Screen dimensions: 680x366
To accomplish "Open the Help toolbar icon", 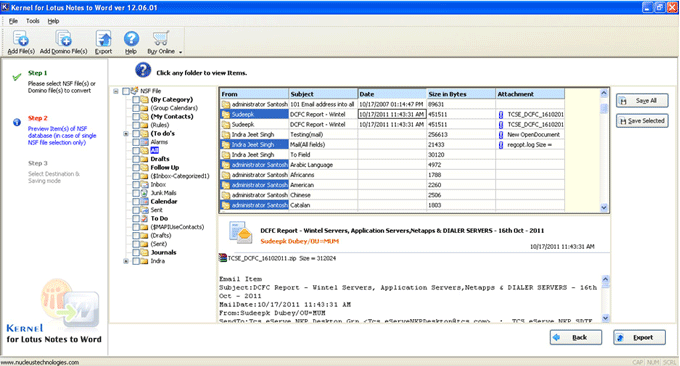I will click(131, 39).
